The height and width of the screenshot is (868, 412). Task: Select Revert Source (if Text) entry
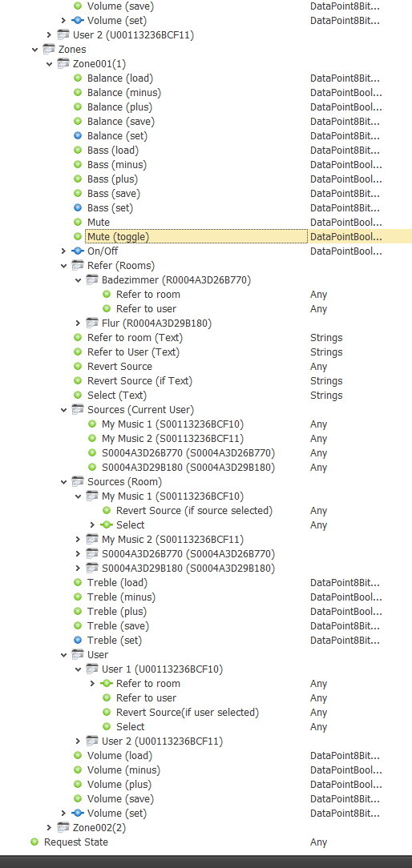139,380
